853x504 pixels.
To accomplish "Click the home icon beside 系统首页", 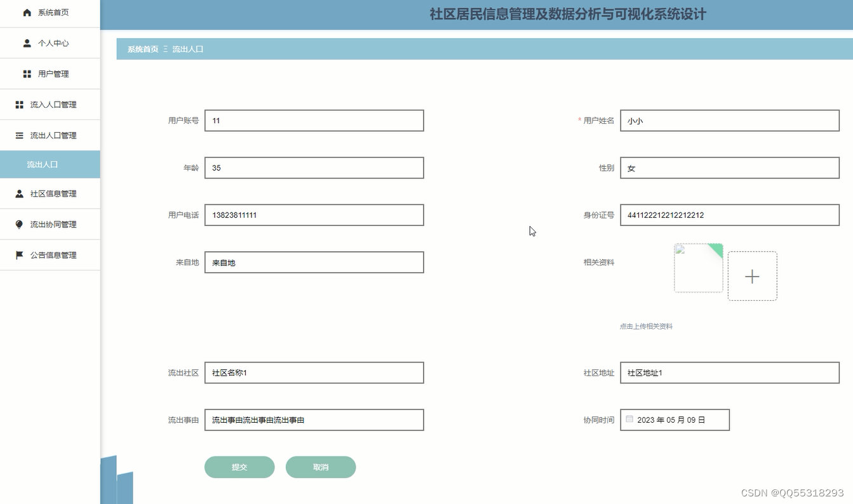I will coord(27,13).
